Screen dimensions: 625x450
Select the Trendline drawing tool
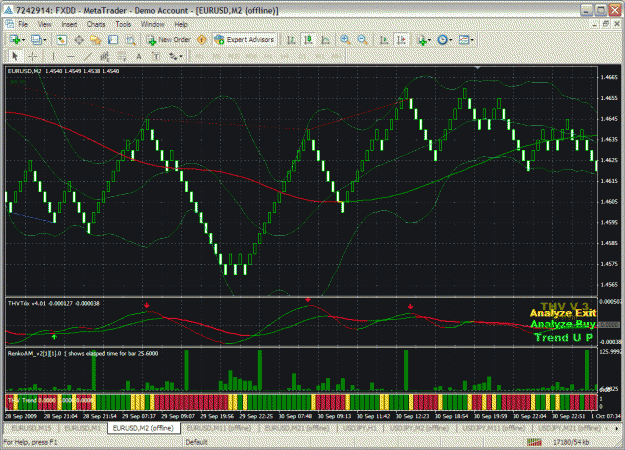coord(88,57)
